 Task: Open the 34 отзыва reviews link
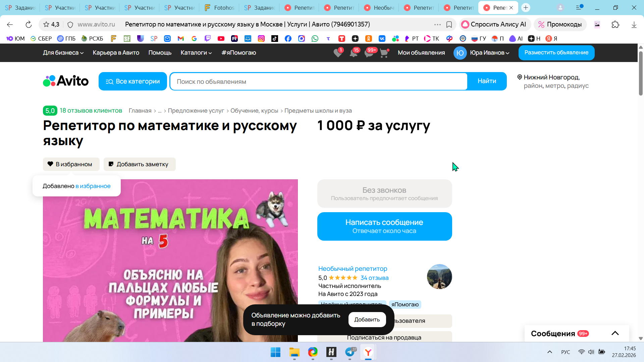374,278
